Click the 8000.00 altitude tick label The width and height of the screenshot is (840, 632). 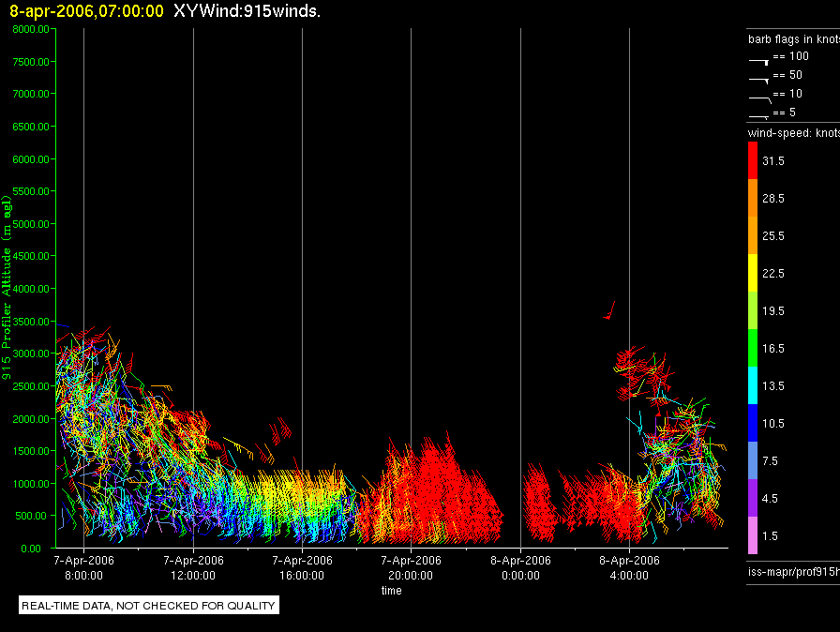(x=31, y=29)
